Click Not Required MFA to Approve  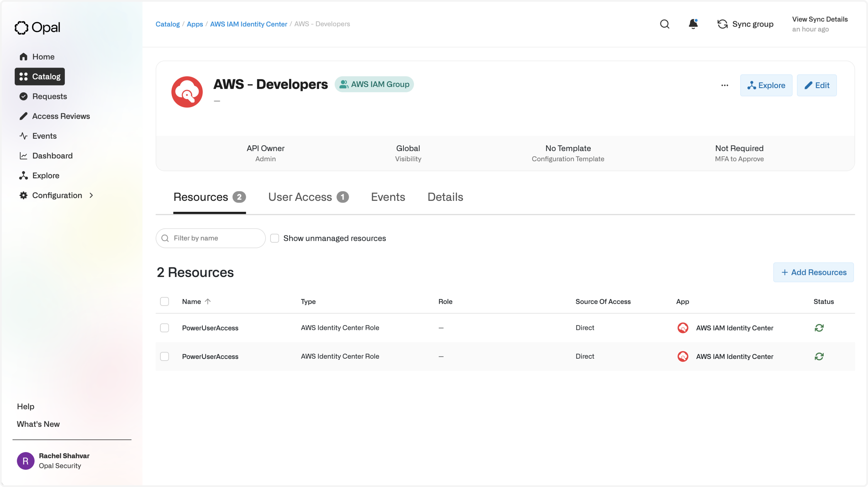point(739,153)
